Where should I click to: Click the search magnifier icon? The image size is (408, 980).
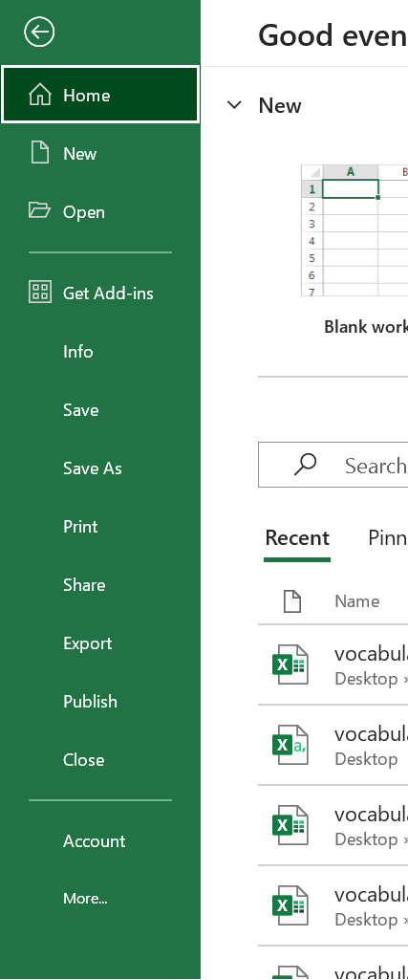click(x=305, y=465)
